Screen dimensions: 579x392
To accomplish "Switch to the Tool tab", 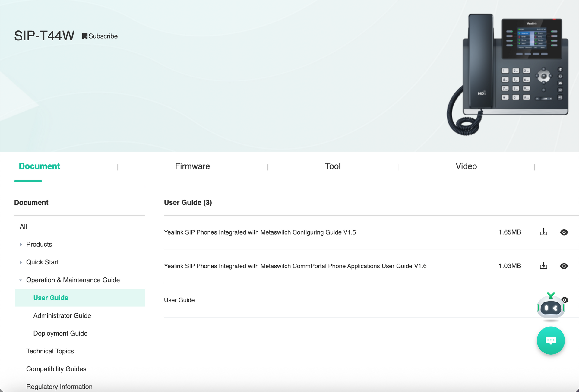I will coord(332,166).
